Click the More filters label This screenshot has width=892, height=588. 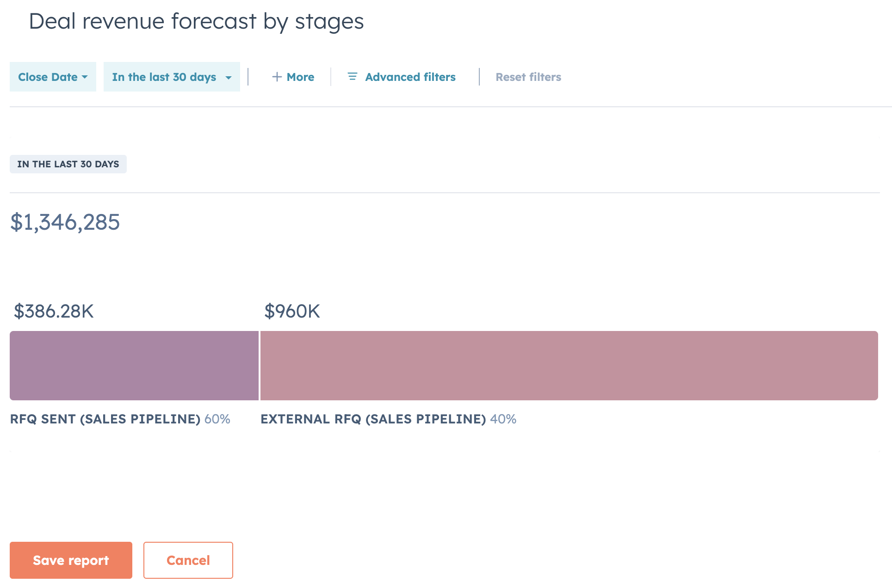click(300, 77)
